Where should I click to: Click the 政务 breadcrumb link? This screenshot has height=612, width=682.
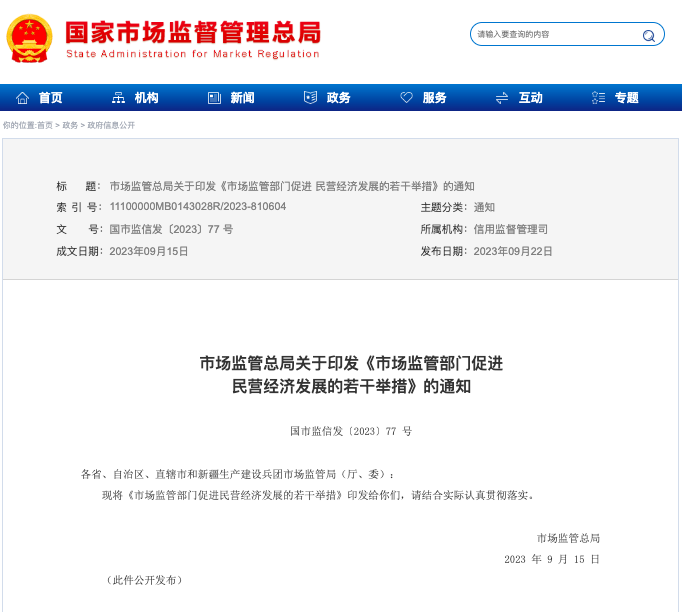(x=70, y=125)
